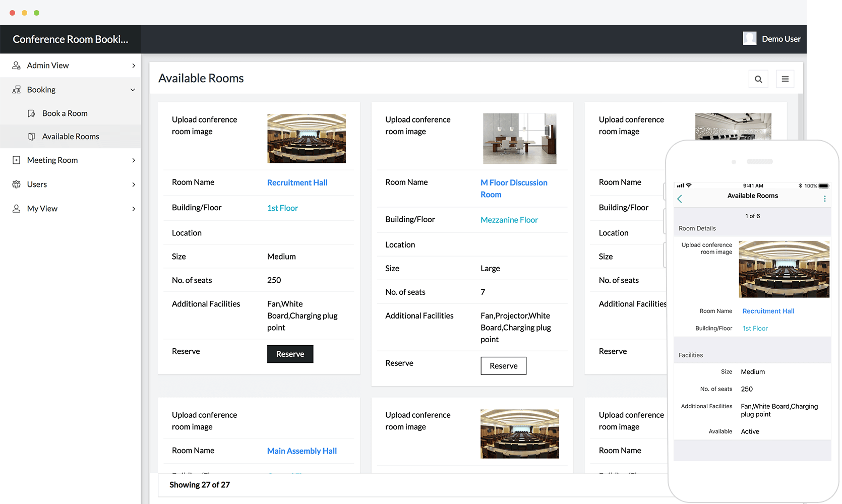
Task: Click the Large size value in second card
Action: click(x=490, y=268)
